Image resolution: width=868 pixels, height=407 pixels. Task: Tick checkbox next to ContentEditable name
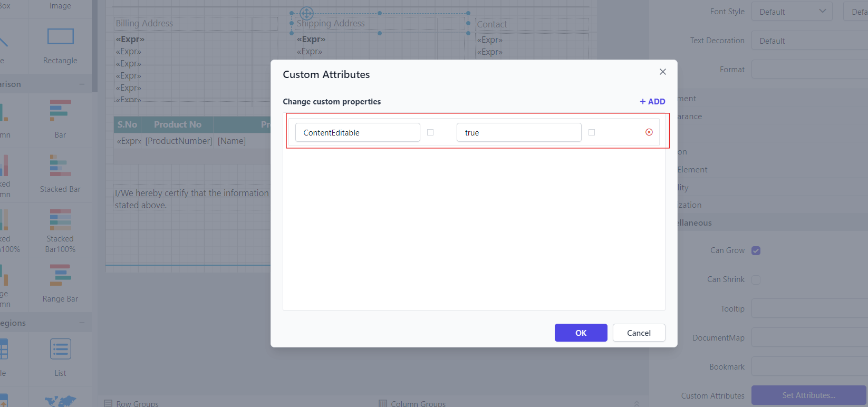(430, 132)
